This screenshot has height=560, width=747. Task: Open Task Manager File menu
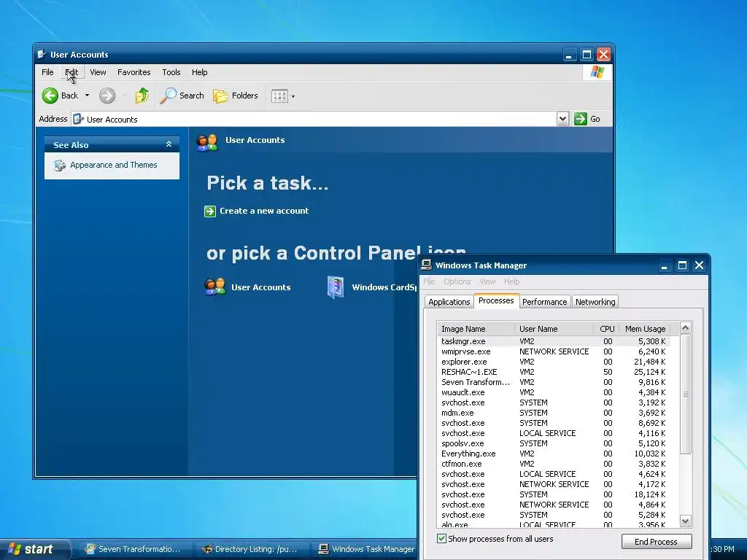click(x=429, y=281)
